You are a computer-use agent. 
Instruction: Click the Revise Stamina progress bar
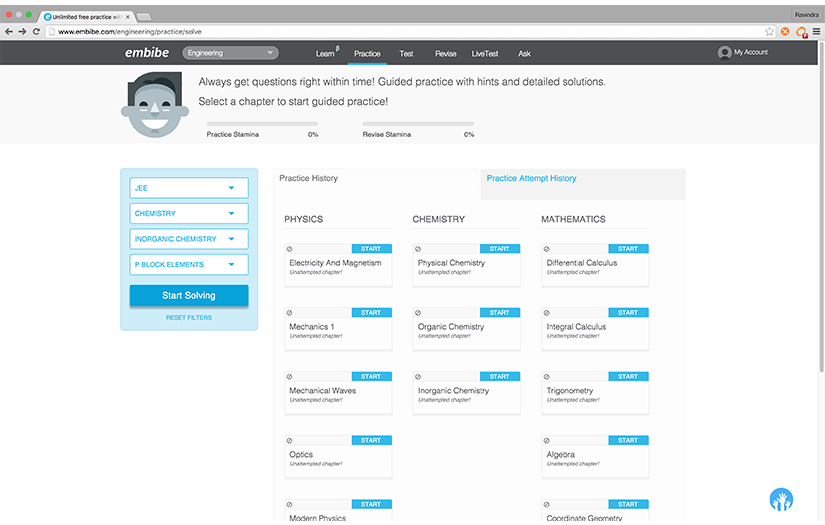point(418,124)
